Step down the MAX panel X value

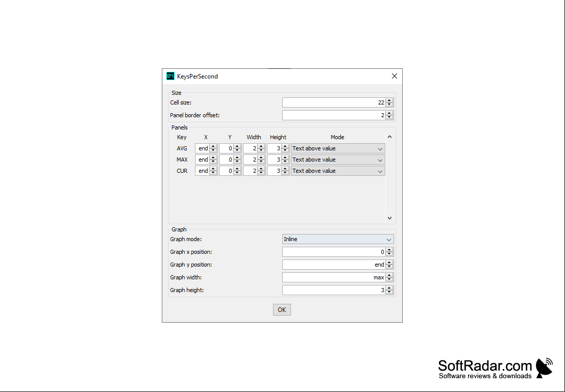[213, 162]
